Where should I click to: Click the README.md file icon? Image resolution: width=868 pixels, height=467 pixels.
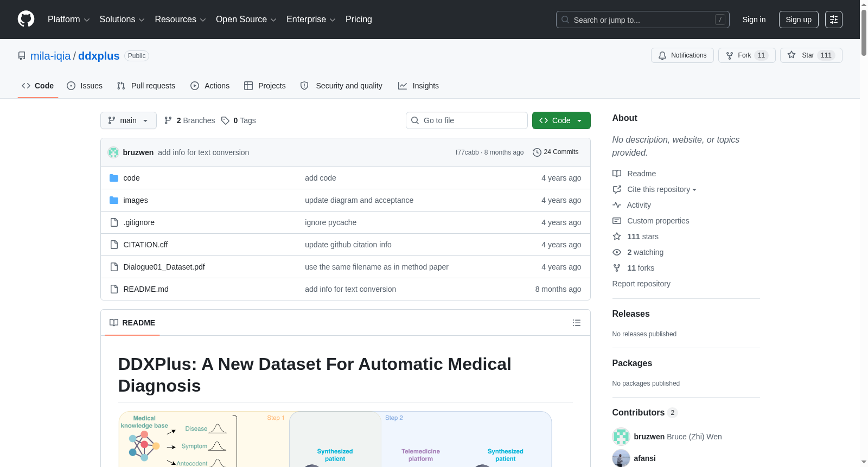coord(114,289)
